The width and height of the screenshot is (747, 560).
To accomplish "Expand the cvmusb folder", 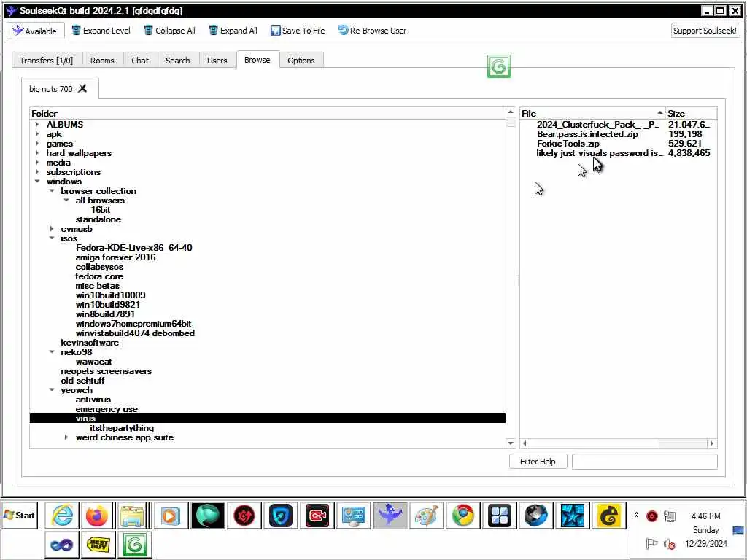I will coord(52,229).
